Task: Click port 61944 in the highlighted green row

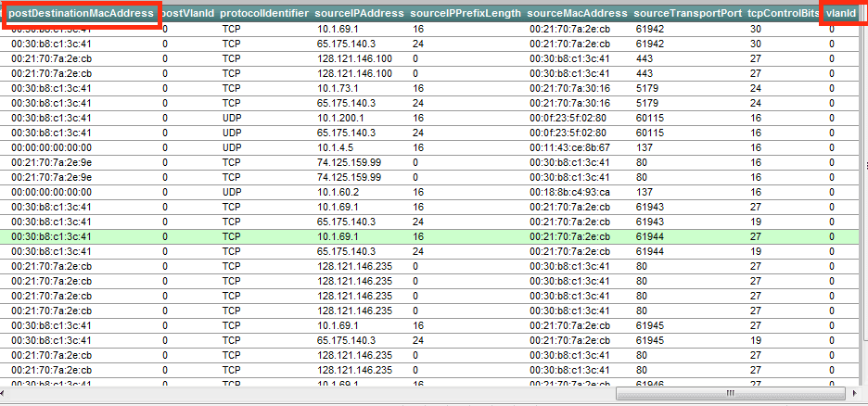Action: point(650,236)
